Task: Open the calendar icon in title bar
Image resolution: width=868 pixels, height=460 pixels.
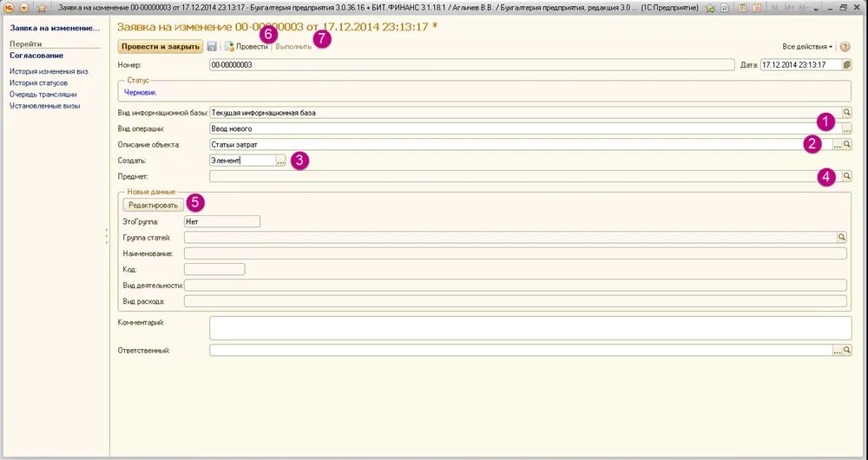Action: point(757,8)
